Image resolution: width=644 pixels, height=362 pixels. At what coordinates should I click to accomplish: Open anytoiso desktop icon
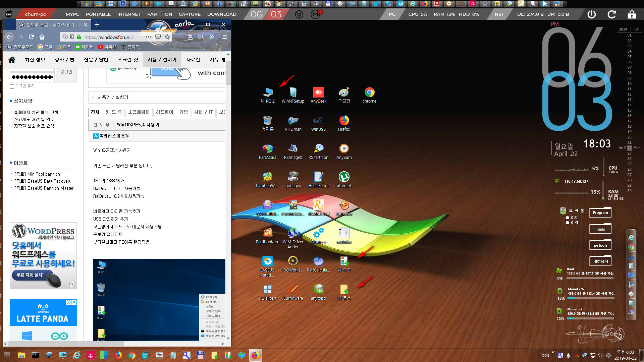(x=318, y=292)
